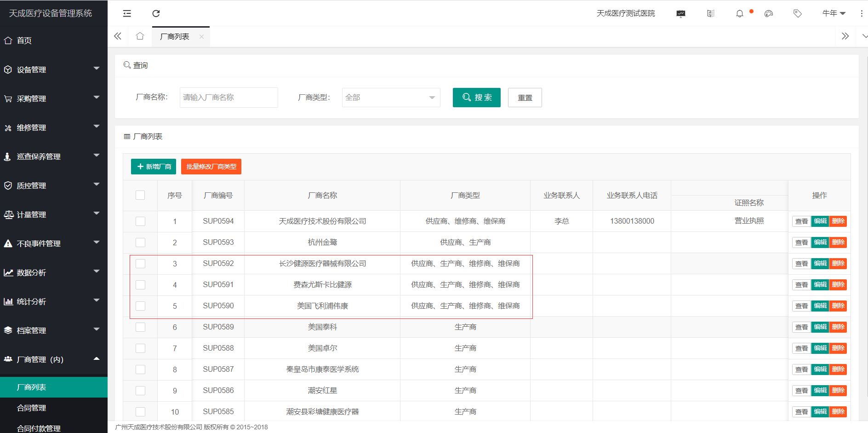868x433 pixels.
Task: Click 查看 for 美国卓尔
Action: click(x=801, y=348)
